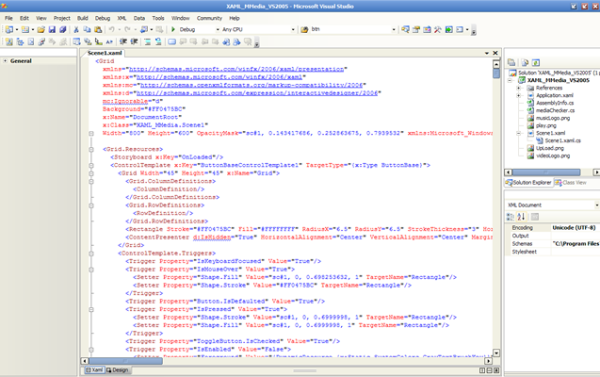Image resolution: width=600 pixels, height=377 pixels.
Task: Click the Find in Files icon beside btn box
Action: pos(304,29)
